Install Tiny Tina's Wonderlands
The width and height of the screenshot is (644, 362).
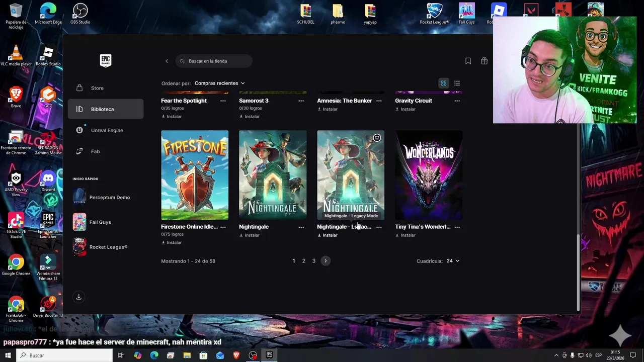406,235
